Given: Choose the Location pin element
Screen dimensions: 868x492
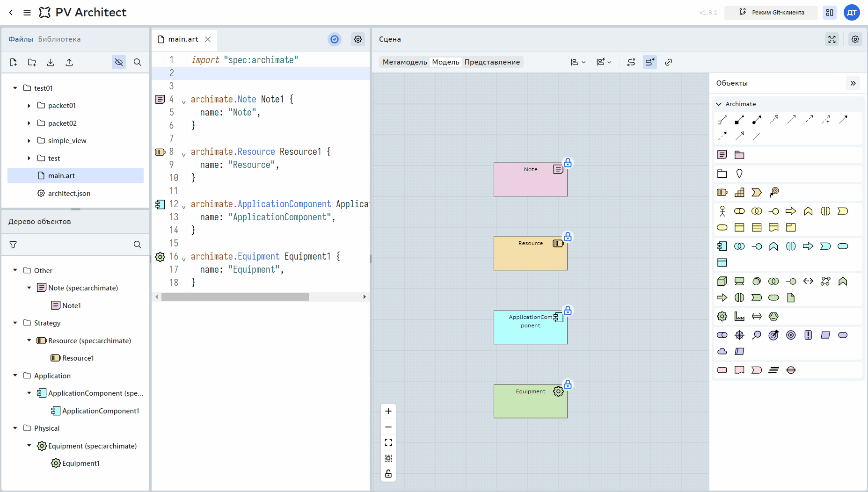Looking at the screenshot, I should [x=739, y=174].
